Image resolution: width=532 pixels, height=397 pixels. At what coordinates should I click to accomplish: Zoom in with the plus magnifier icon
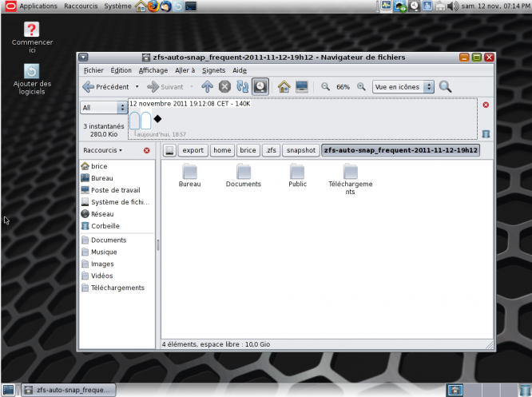point(361,86)
